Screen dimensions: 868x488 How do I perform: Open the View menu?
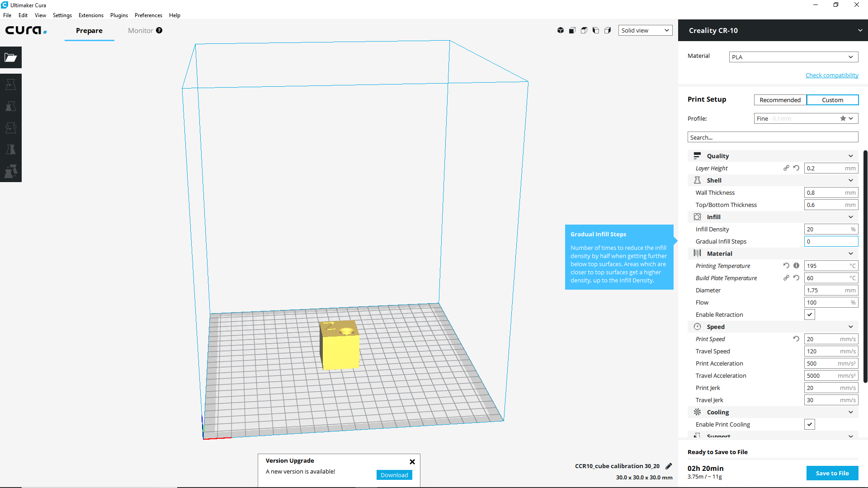point(40,15)
